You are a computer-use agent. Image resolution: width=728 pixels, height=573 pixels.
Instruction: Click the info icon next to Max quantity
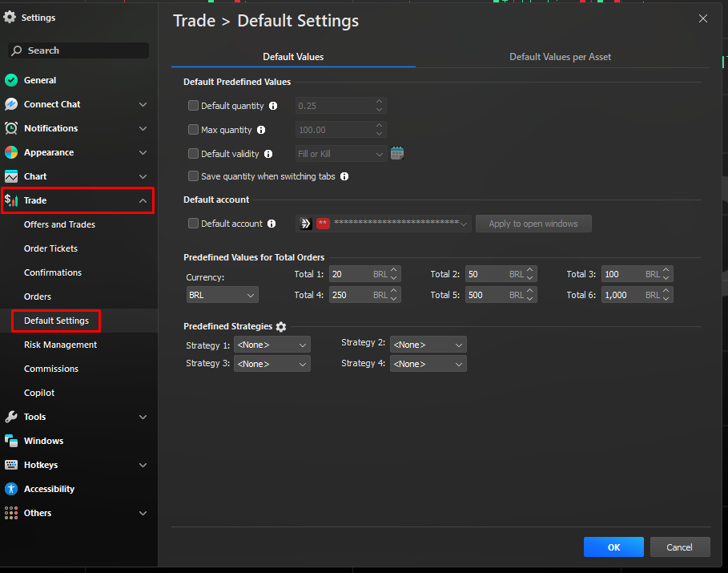[261, 130]
